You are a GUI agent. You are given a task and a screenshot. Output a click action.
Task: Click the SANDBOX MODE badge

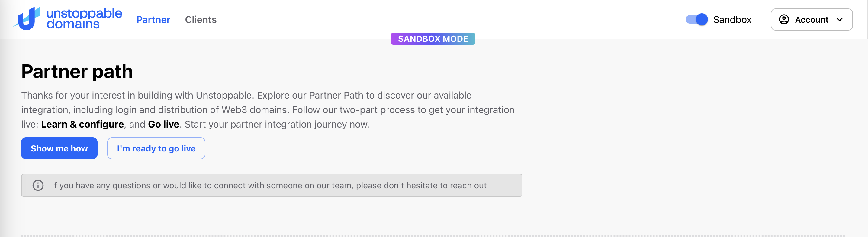(x=433, y=38)
